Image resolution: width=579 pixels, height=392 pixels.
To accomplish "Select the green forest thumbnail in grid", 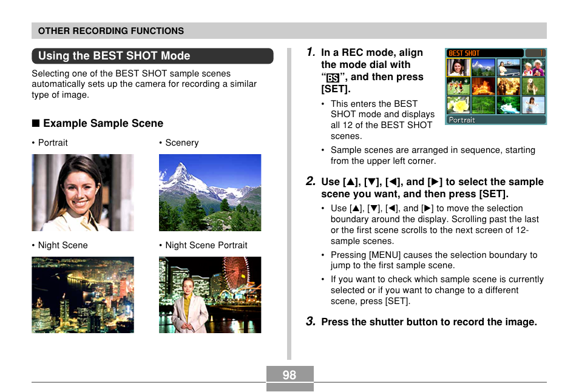I will click(x=483, y=105).
